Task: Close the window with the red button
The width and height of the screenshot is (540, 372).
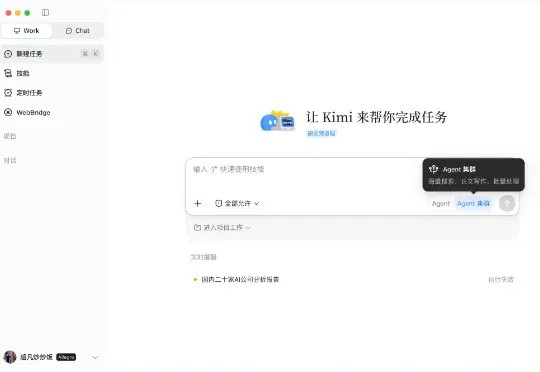Action: point(9,13)
